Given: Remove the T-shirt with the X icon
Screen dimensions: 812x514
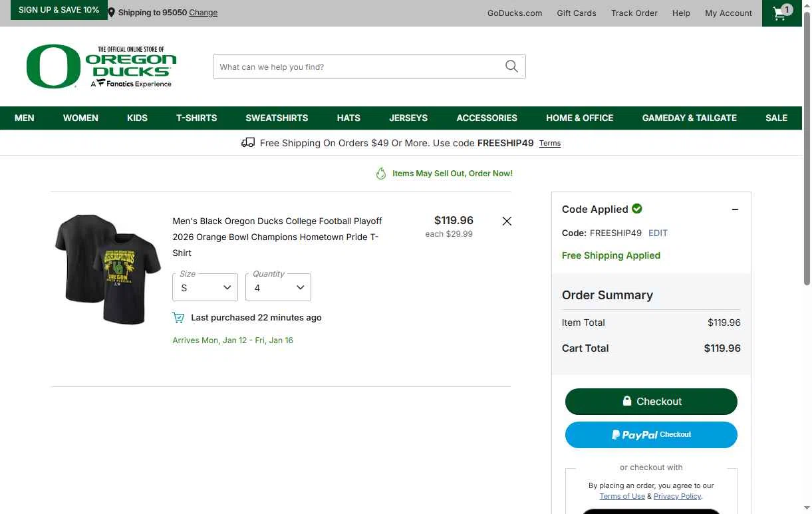Looking at the screenshot, I should point(507,221).
